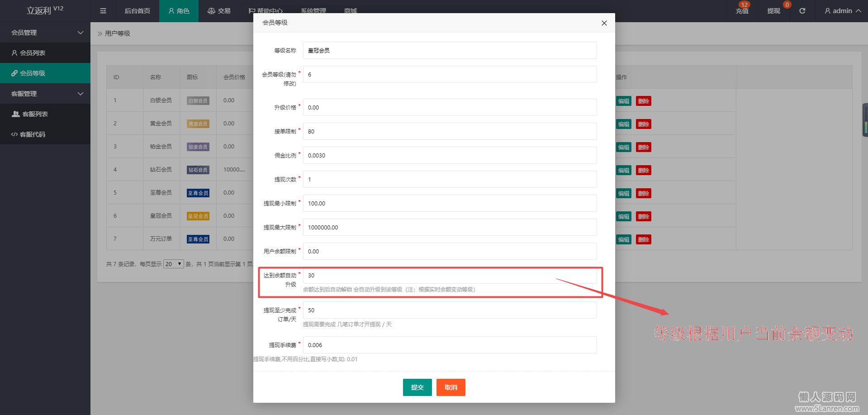Click the 提现至少完成订单/天 input field
Viewport: 868px width, 415px height.
pos(450,310)
